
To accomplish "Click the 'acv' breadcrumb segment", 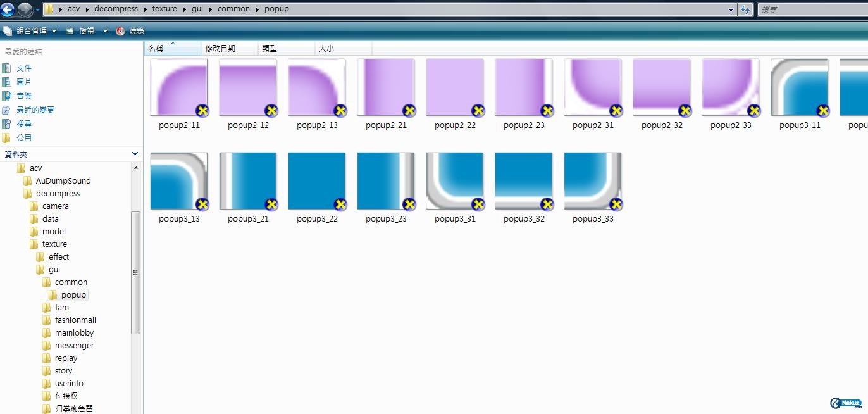I will [x=73, y=9].
